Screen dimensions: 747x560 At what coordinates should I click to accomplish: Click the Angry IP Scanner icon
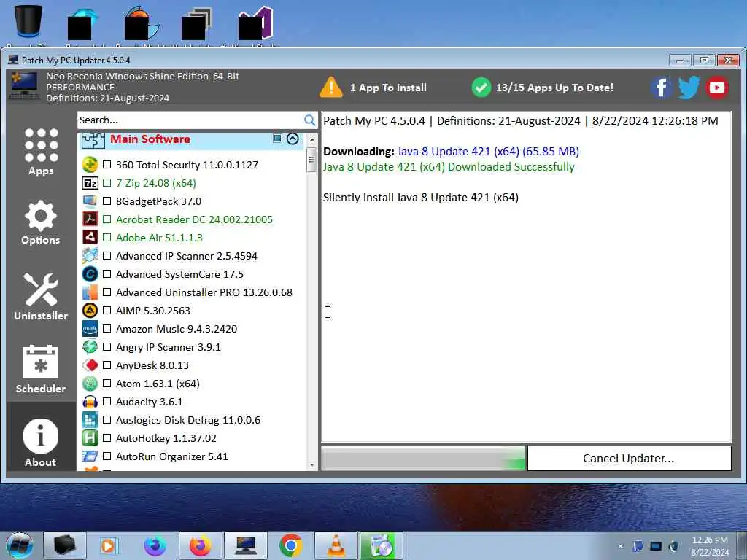tap(90, 346)
